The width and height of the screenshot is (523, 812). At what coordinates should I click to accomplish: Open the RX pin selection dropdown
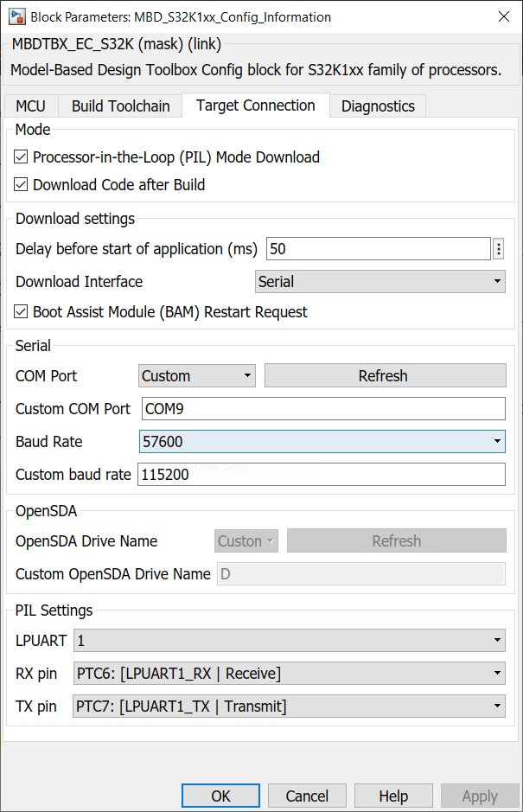(x=289, y=674)
